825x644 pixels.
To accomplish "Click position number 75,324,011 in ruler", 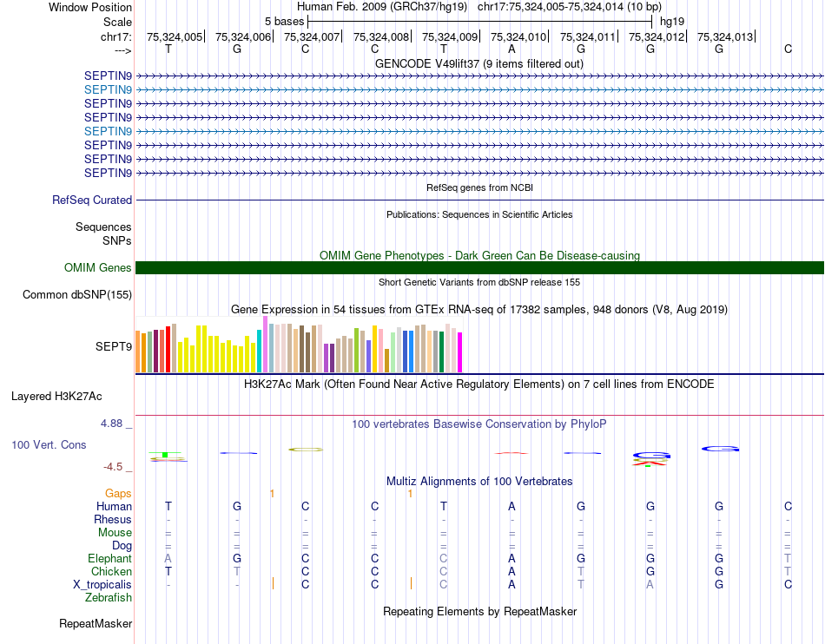I will tap(587, 36).
